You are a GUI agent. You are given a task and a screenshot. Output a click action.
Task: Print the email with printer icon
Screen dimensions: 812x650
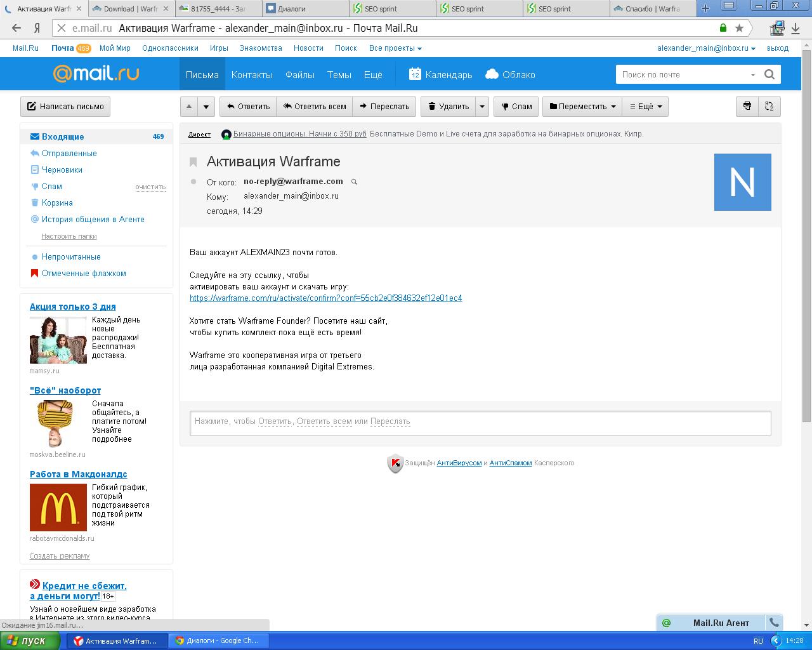pyautogui.click(x=747, y=106)
